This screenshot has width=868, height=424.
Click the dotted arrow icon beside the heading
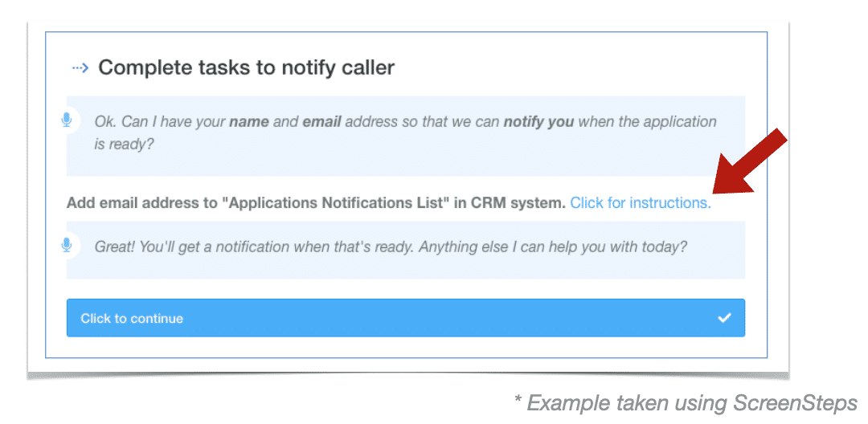80,68
